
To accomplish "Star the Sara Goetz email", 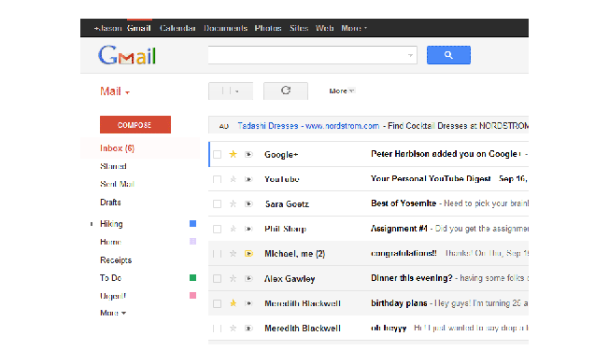I will point(233,203).
